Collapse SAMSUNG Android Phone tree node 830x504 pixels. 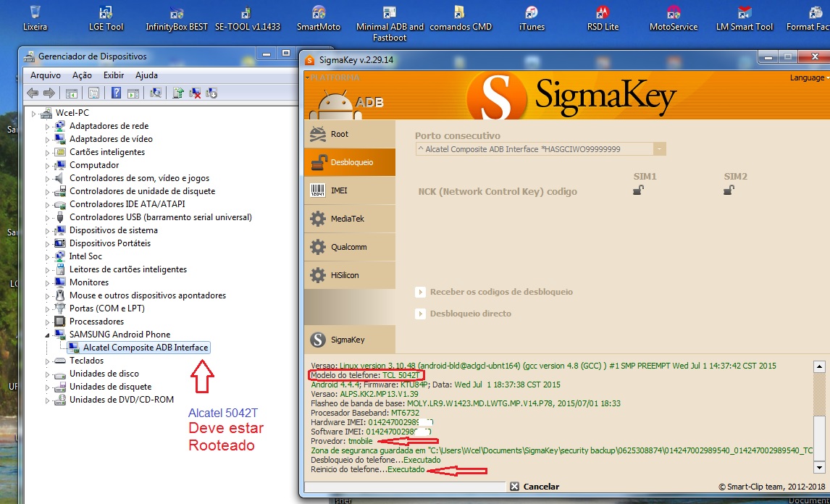47,335
